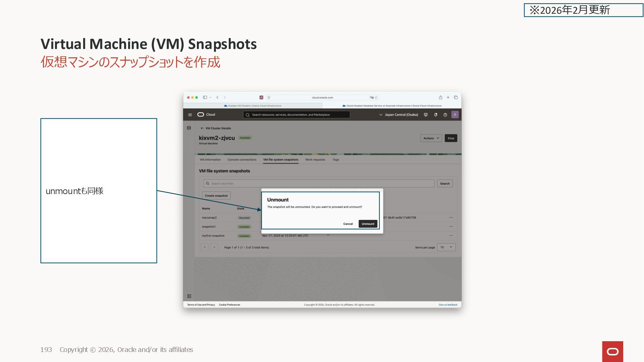Expand the Safari sidebar options chevron
Screen dimensions: 644x362
(210, 98)
